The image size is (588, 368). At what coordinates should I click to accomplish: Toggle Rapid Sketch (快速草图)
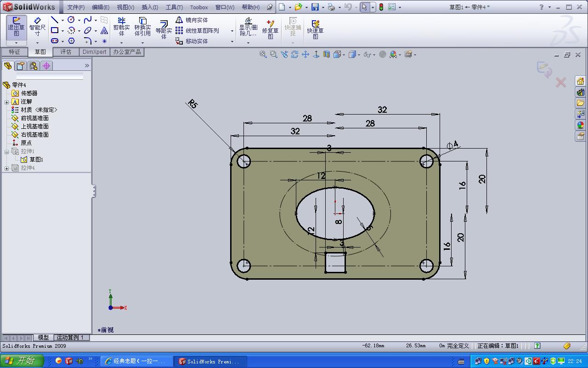pyautogui.click(x=315, y=29)
